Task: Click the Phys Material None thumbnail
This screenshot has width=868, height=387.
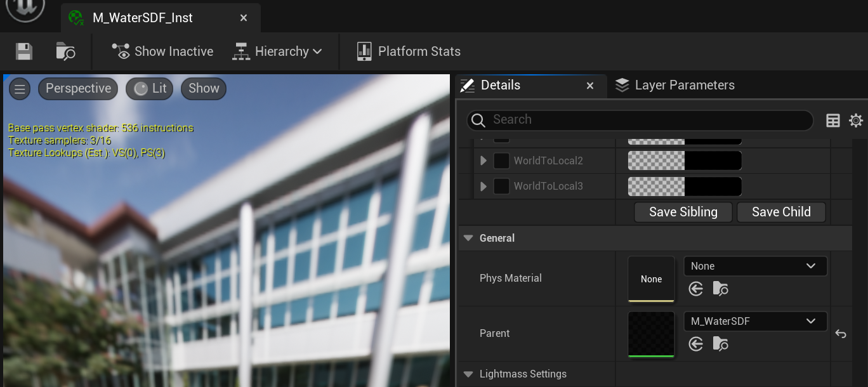Action: tap(651, 279)
